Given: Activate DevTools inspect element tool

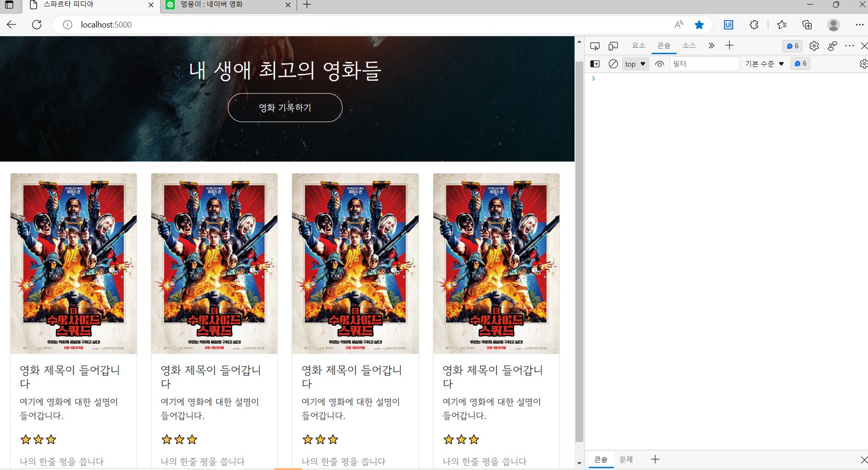Looking at the screenshot, I should 595,46.
